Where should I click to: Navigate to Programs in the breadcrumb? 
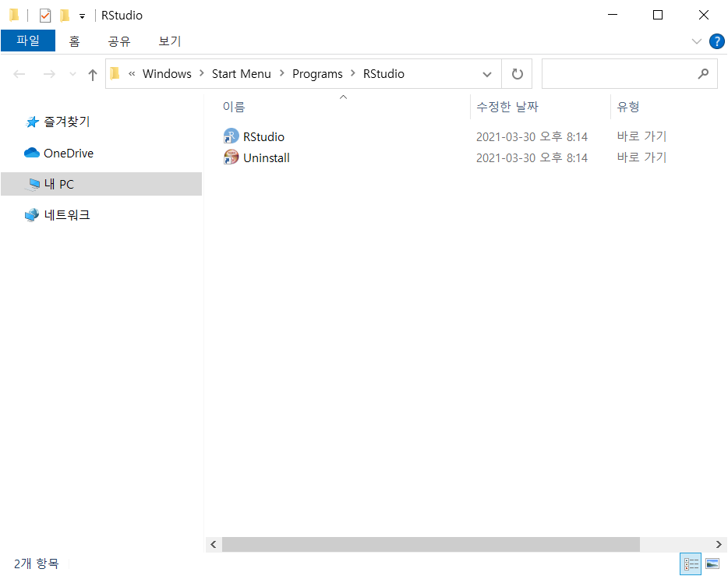pyautogui.click(x=317, y=74)
